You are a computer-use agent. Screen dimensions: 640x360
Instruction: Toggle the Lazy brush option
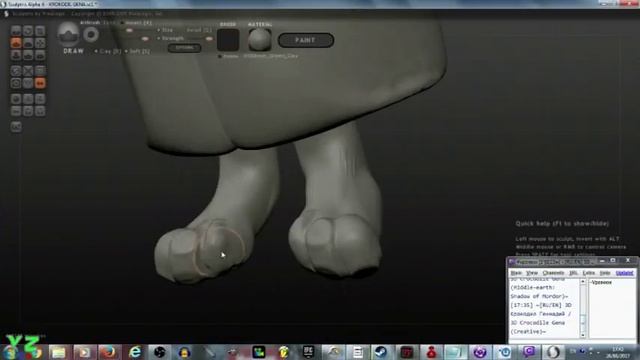point(109,22)
